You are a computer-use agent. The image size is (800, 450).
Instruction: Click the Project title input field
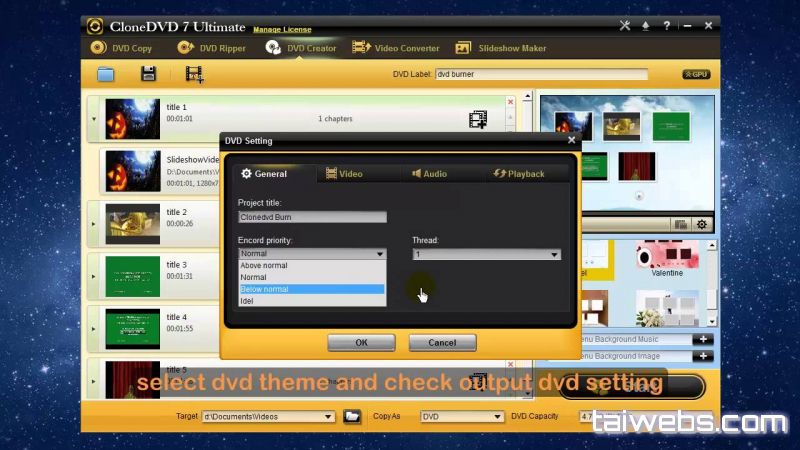point(312,217)
